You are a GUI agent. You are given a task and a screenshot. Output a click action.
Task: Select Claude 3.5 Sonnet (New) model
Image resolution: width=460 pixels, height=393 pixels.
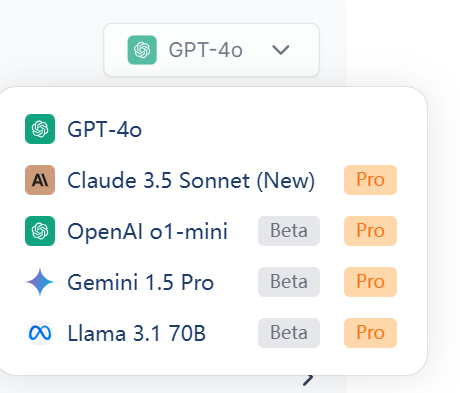pos(213,180)
